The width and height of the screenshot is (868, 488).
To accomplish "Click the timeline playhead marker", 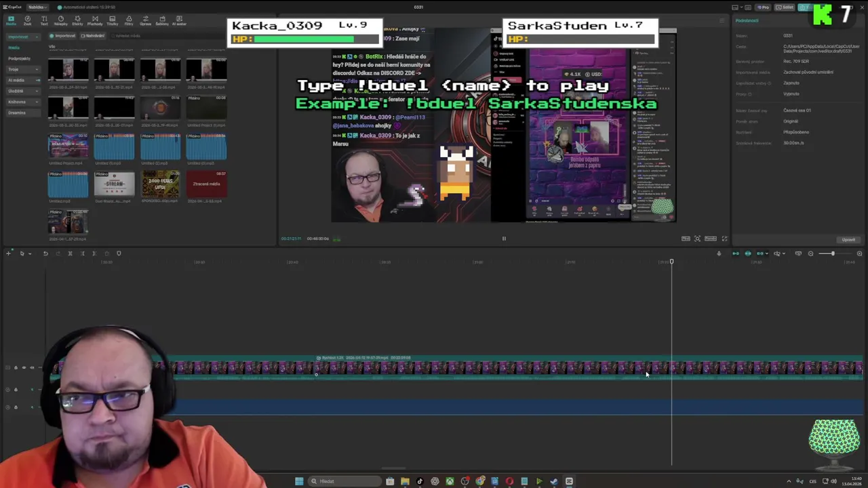I will click(671, 262).
